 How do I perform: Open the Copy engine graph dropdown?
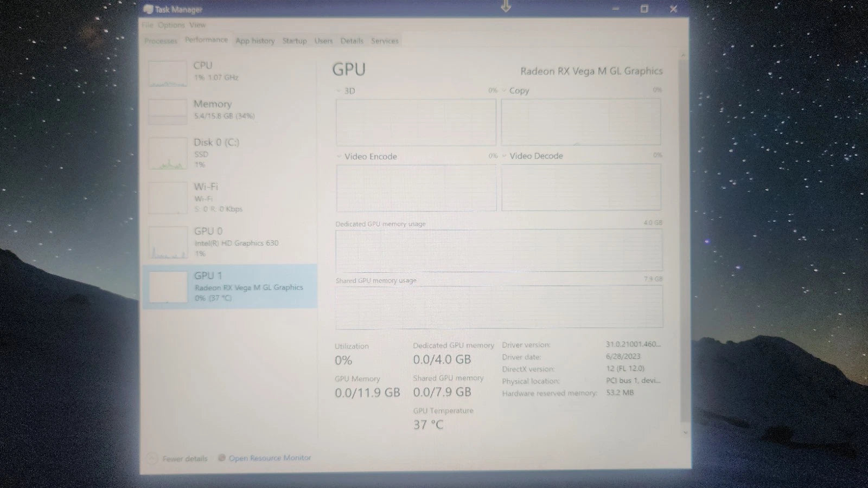click(504, 91)
